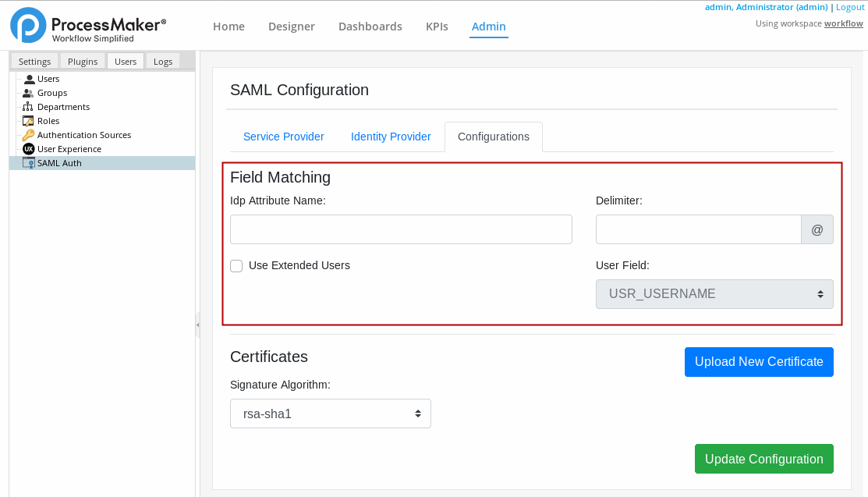
Task: Switch to the Service Provider tab
Action: 283,137
